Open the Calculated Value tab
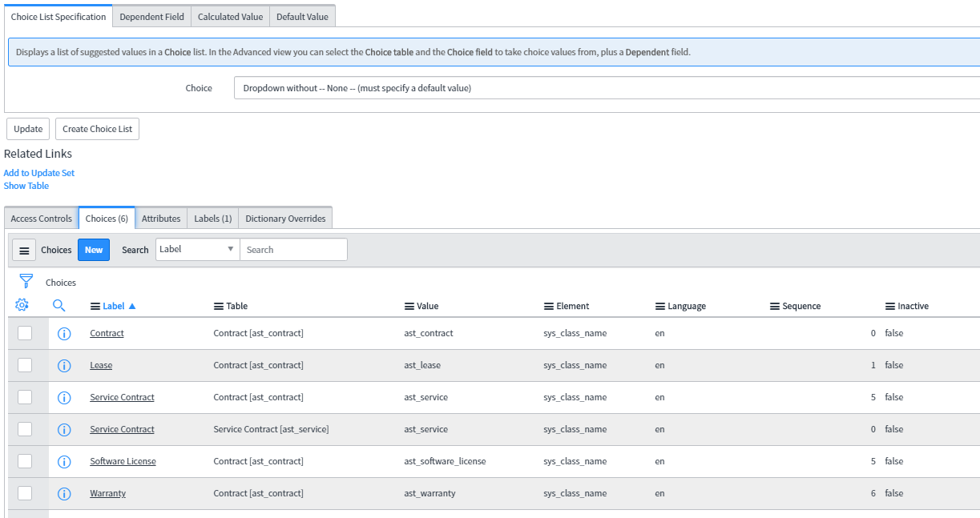Screen dimensions: 980x518 click(230, 17)
